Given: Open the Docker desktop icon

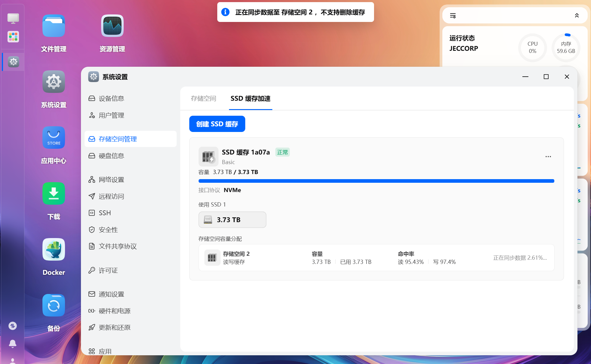Looking at the screenshot, I should [x=54, y=250].
